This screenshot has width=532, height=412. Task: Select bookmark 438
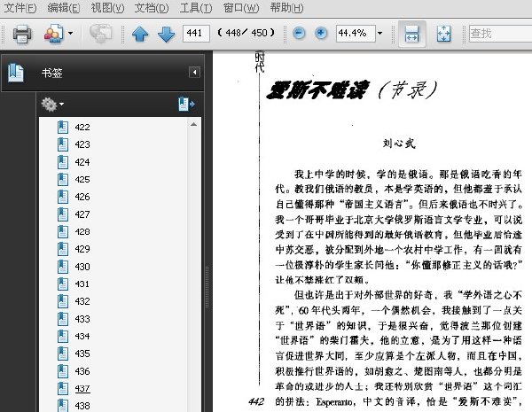[82, 406]
